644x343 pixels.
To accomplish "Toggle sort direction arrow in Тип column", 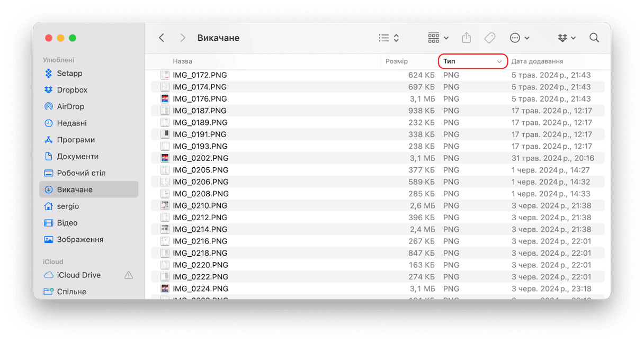I will pyautogui.click(x=499, y=62).
